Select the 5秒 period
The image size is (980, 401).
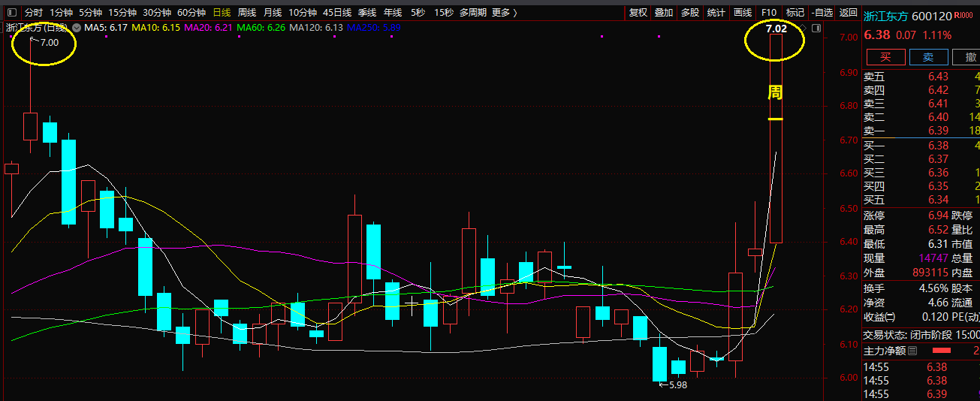418,13
